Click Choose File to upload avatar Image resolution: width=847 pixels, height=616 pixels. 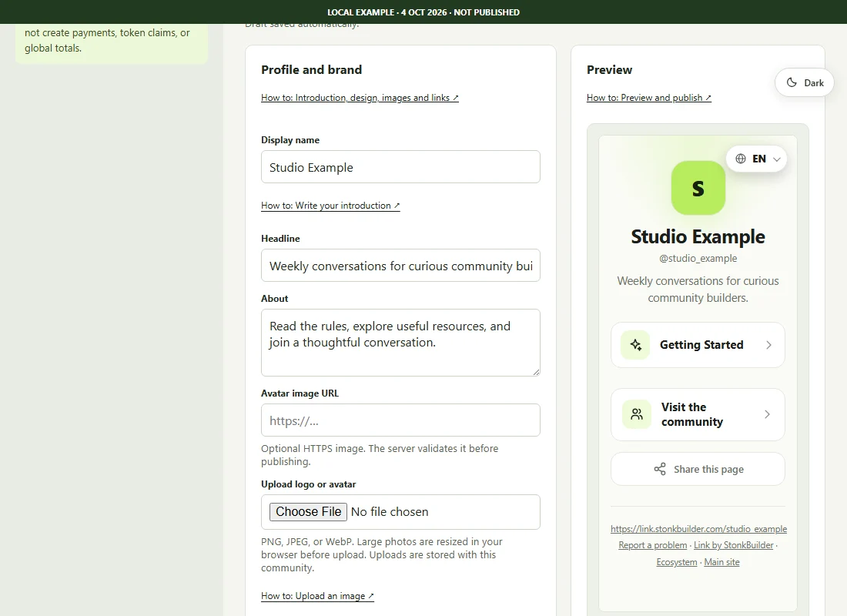tap(309, 512)
